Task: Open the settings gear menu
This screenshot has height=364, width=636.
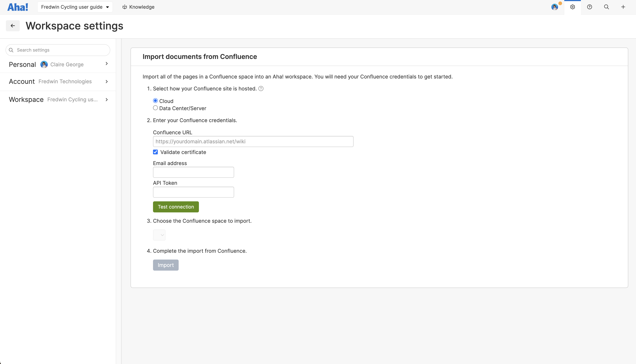Action: click(x=573, y=7)
